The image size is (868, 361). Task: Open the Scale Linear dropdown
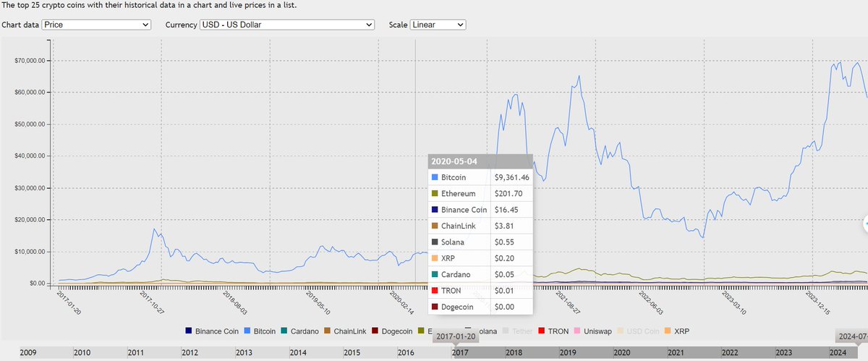point(438,25)
